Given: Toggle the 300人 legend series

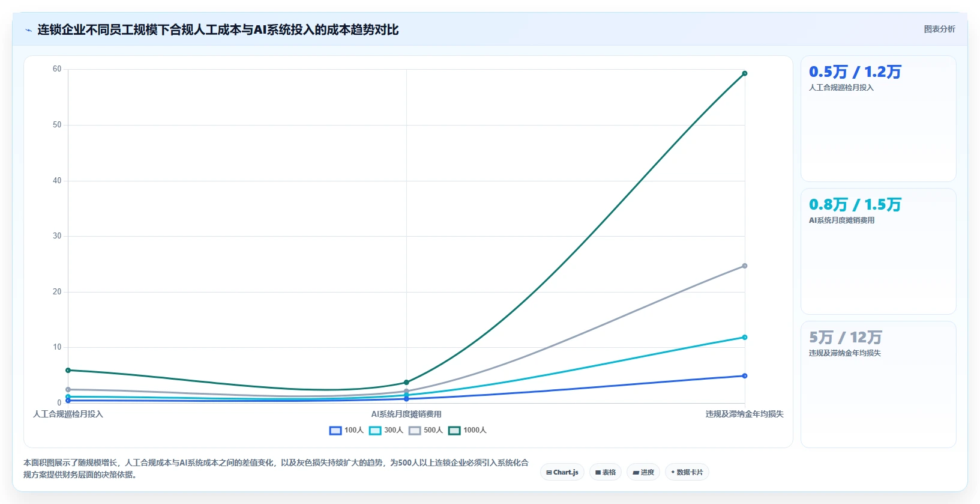Looking at the screenshot, I should point(386,430).
